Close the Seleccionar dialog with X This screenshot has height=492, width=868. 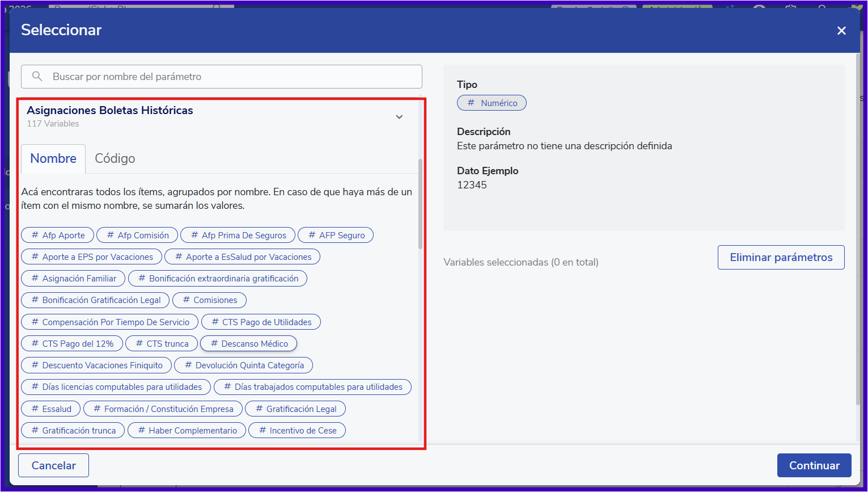click(x=841, y=31)
